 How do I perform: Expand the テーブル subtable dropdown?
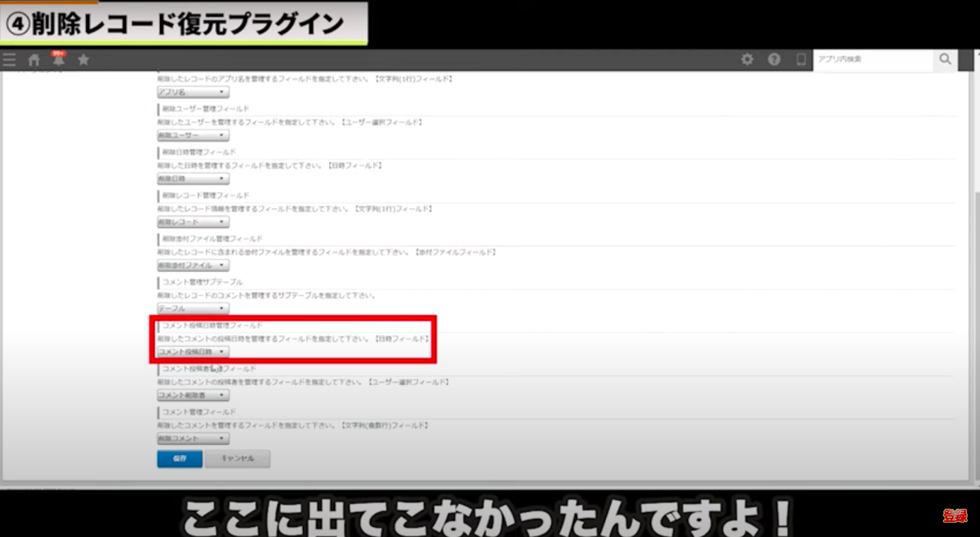pyautogui.click(x=193, y=309)
